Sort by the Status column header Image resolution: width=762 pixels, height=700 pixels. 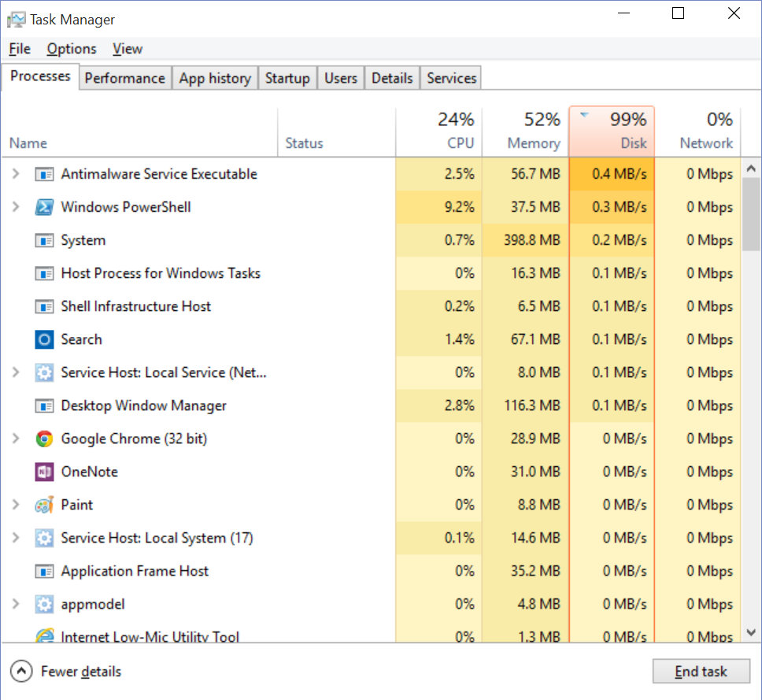click(336, 132)
